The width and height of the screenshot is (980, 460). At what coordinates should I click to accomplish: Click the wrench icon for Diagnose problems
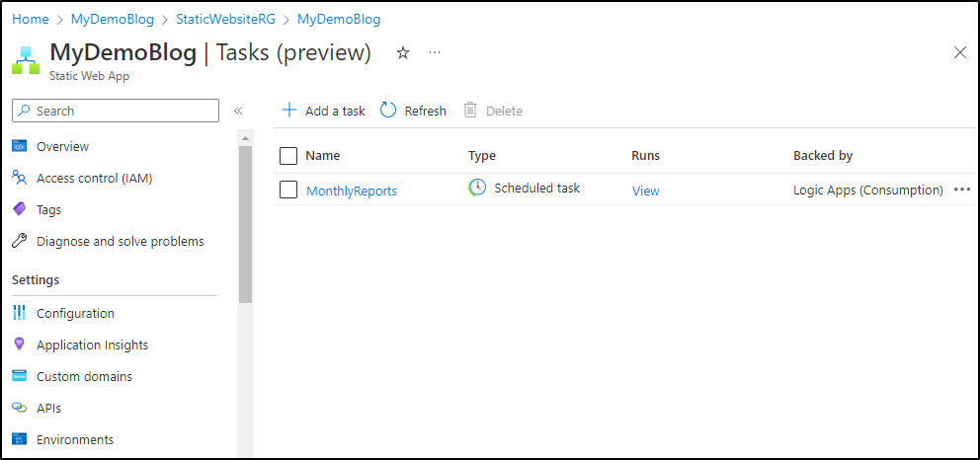coord(20,241)
